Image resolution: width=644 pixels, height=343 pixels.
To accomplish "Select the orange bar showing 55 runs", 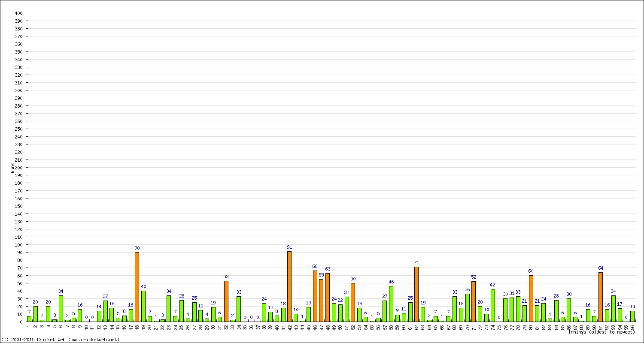I will coord(321,301).
